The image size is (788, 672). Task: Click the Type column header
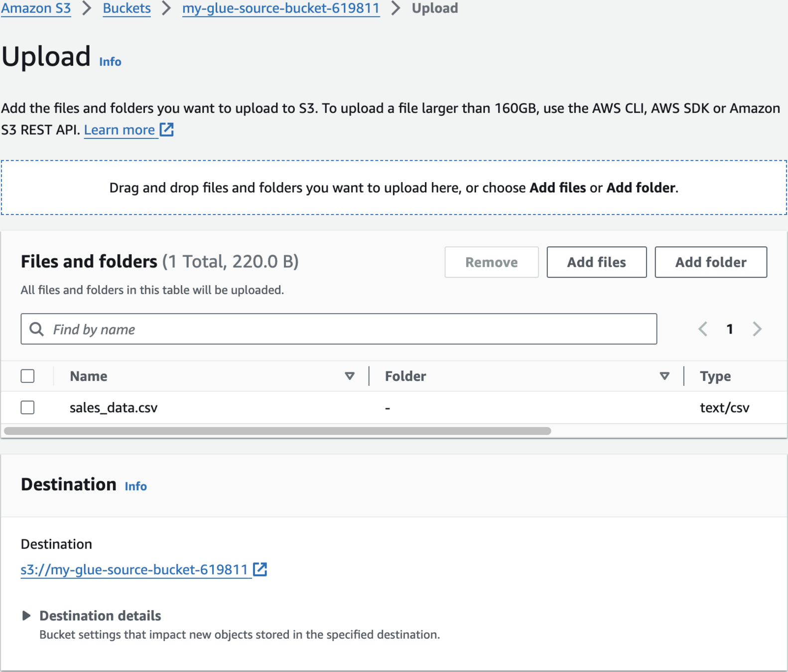click(715, 376)
